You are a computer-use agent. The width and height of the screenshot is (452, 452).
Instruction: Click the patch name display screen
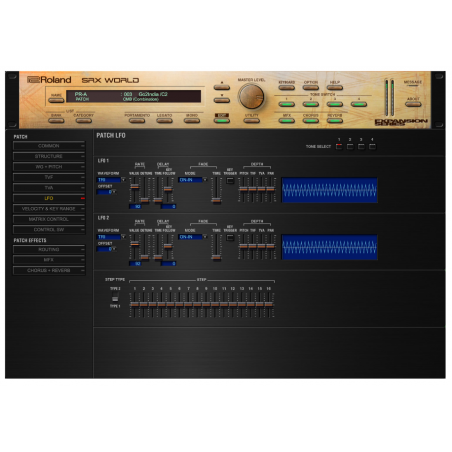click(134, 96)
